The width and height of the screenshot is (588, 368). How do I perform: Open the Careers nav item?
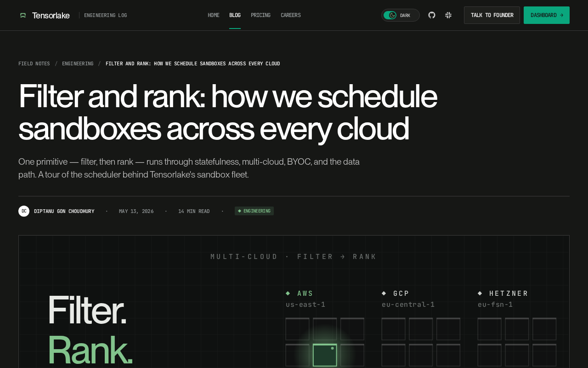pos(291,15)
